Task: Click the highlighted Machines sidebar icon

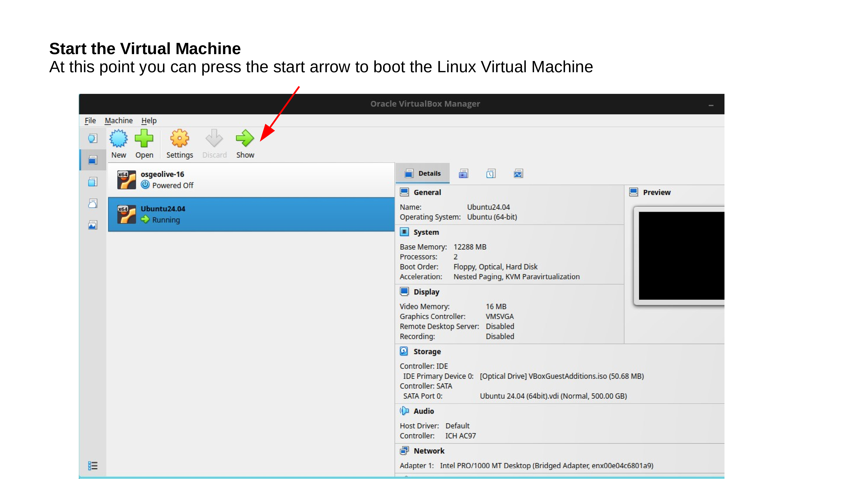Action: pos(93,160)
